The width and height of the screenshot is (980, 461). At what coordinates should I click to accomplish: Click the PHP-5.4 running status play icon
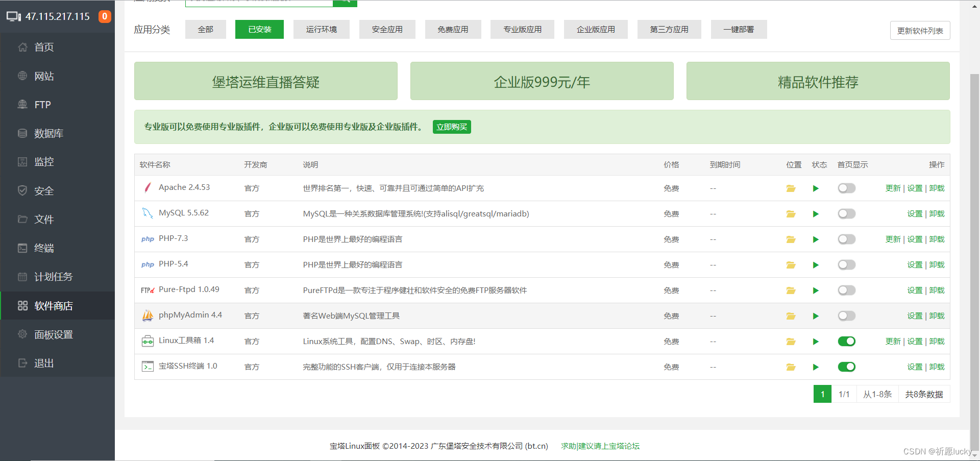tap(816, 265)
